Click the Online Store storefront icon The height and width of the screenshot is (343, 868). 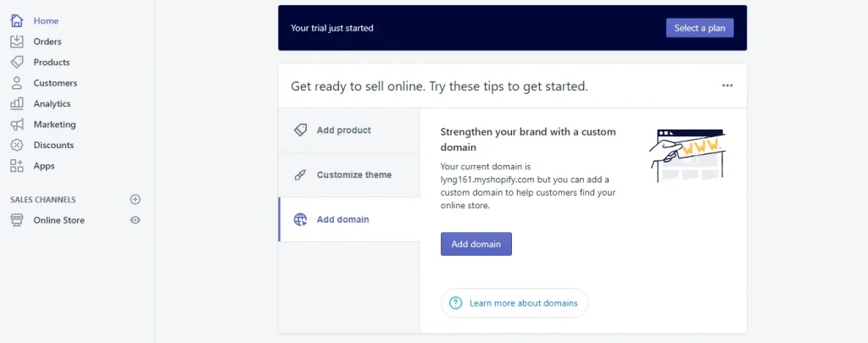point(16,220)
